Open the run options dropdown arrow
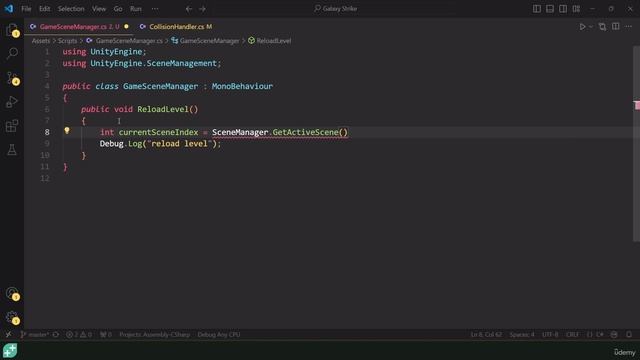Image resolution: width=640 pixels, height=360 pixels. coord(591,27)
